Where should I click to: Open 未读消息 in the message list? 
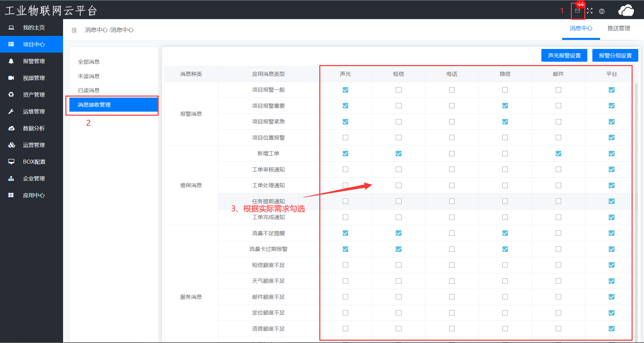click(x=89, y=76)
